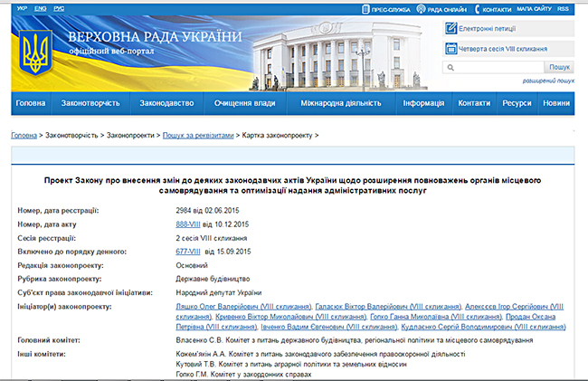
Task: Open initiator Ляшко Олег Валерійович link
Action: [227, 308]
